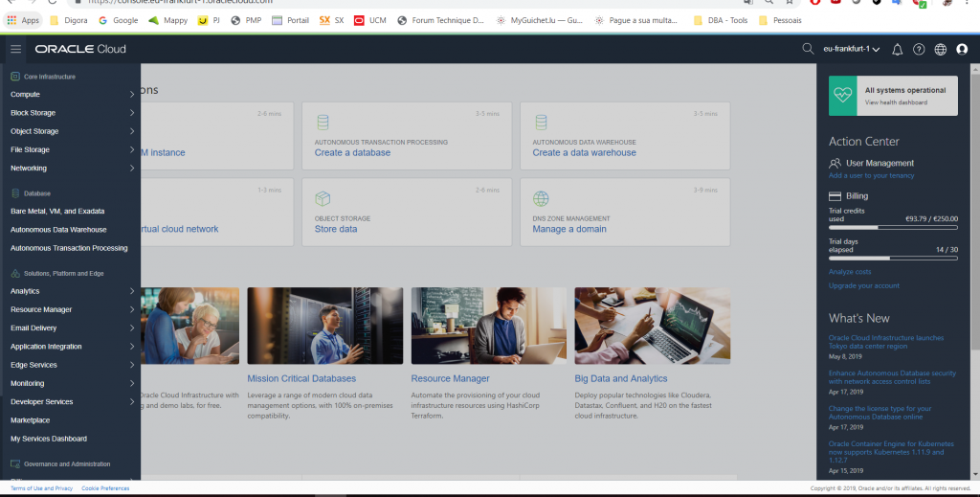
Task: Click the Autonomous Transaction Processing database icon
Action: coord(323,122)
